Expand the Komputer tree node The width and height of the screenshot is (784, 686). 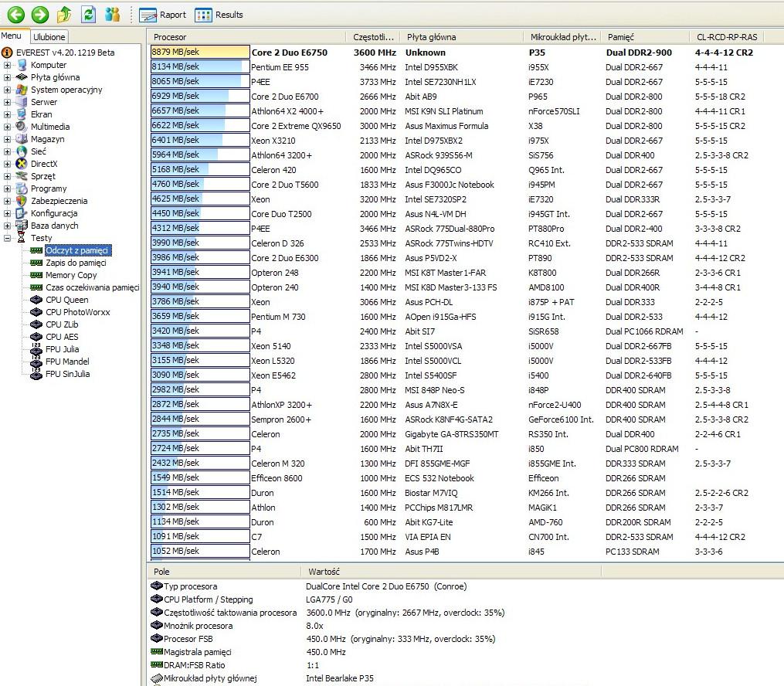coord(8,65)
